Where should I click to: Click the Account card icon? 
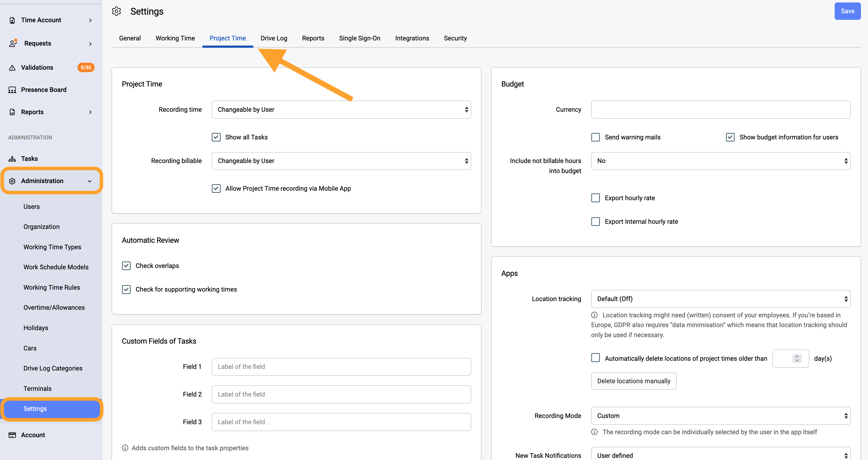[x=12, y=435]
